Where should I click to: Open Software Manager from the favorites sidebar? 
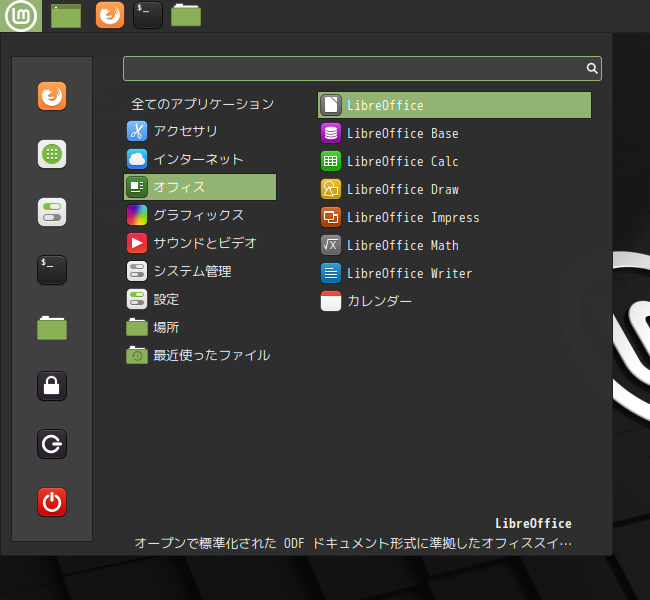[x=52, y=154]
